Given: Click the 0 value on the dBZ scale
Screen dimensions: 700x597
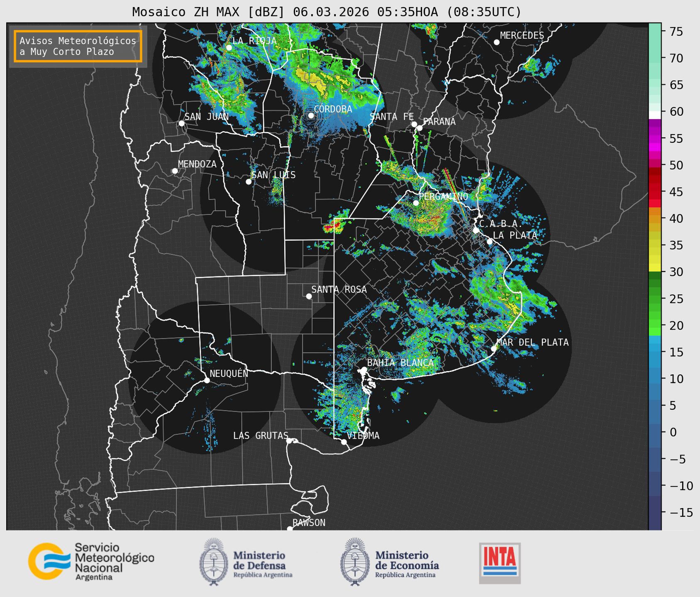Looking at the screenshot, I should pos(673,432).
